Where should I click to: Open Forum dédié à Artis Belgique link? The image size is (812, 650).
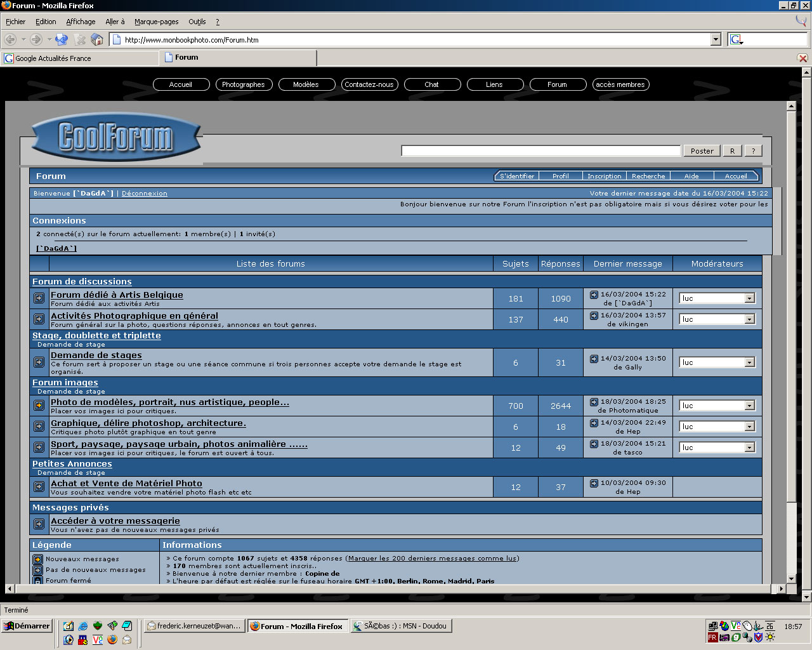coord(117,295)
